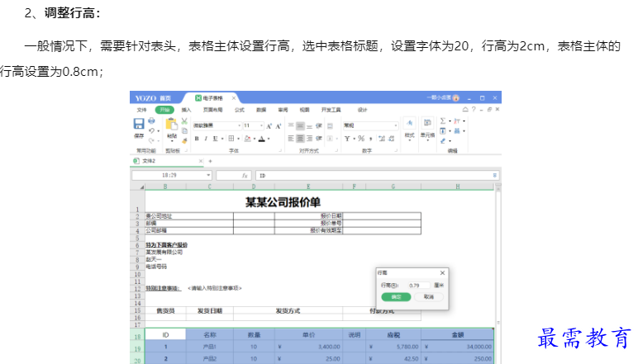
Task: Click the fx insert function icon
Action: point(245,176)
